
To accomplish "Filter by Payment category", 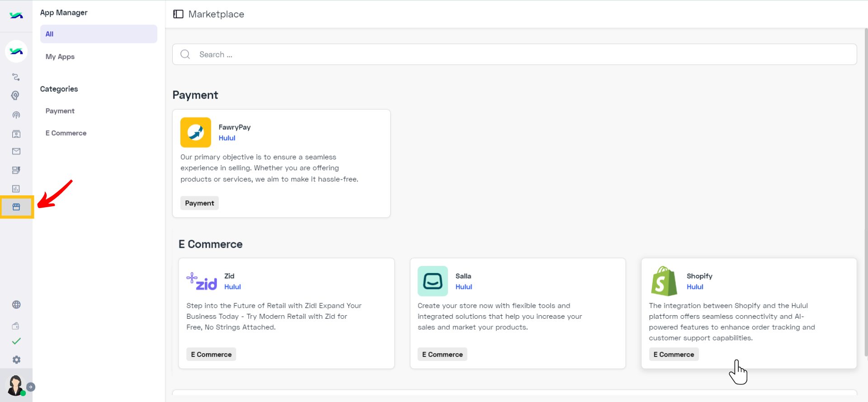I will [x=60, y=111].
